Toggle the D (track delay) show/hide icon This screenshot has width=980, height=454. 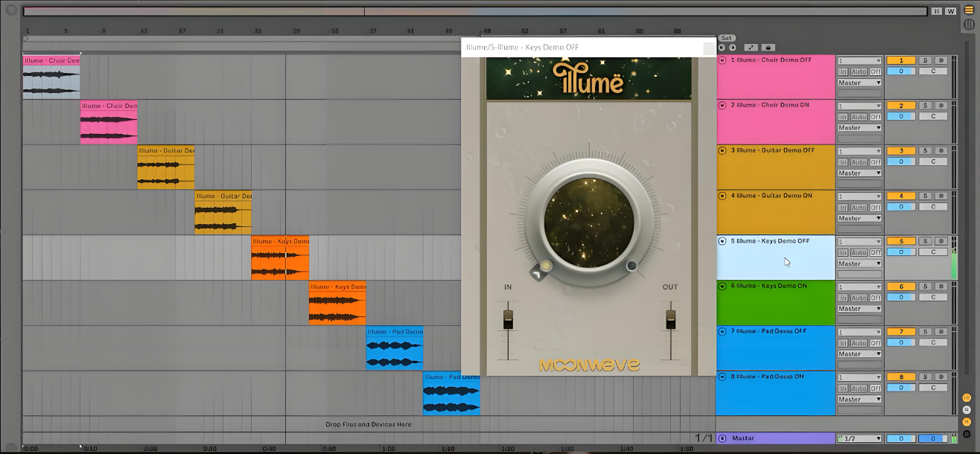pos(967,433)
